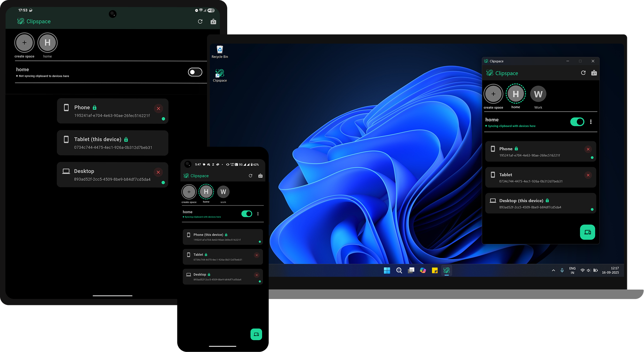Open three-dot menu for home on phone
This screenshot has width=644, height=352.
pyautogui.click(x=258, y=214)
